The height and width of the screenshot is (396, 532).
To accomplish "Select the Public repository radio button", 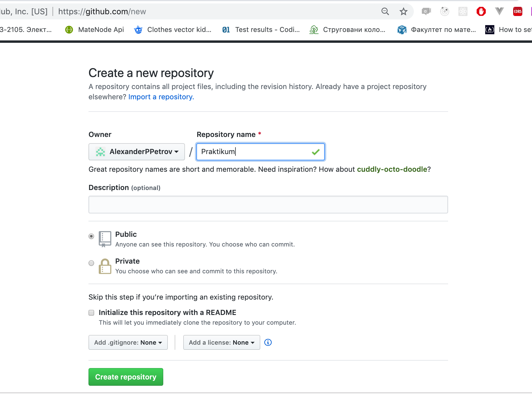I will click(91, 236).
